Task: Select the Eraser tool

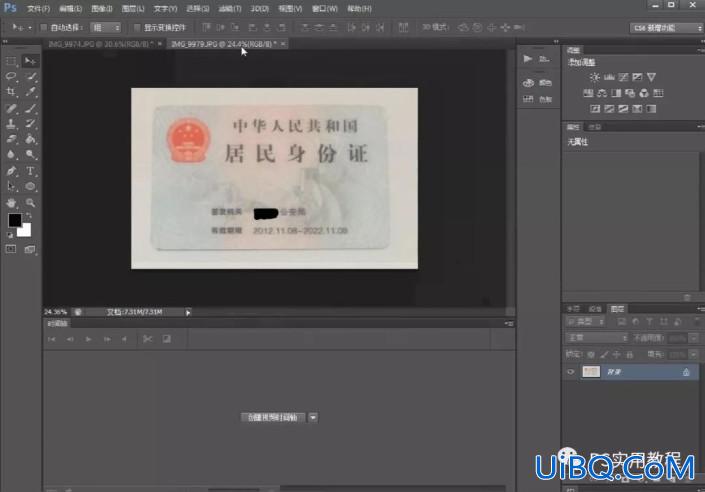Action: click(11, 139)
